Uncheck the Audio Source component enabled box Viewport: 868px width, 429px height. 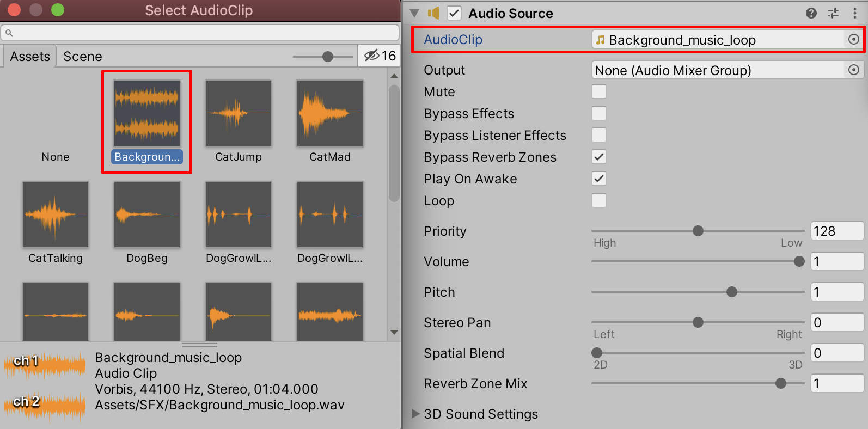454,13
